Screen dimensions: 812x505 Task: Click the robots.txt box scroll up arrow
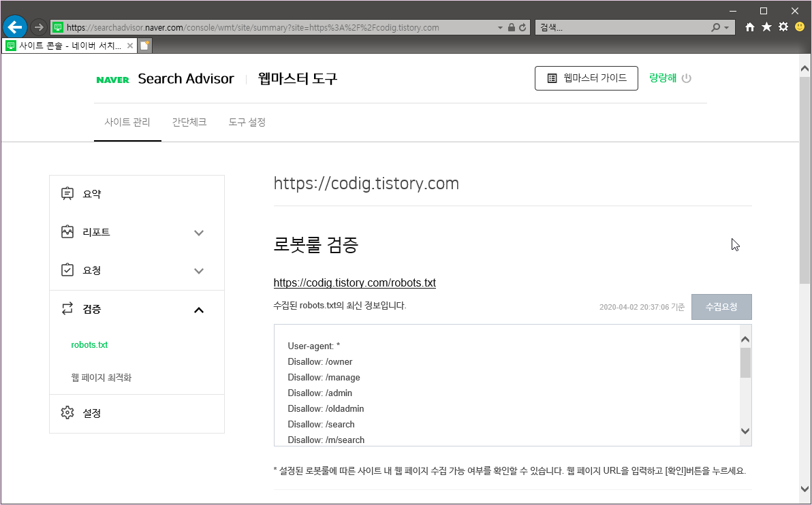tap(745, 340)
